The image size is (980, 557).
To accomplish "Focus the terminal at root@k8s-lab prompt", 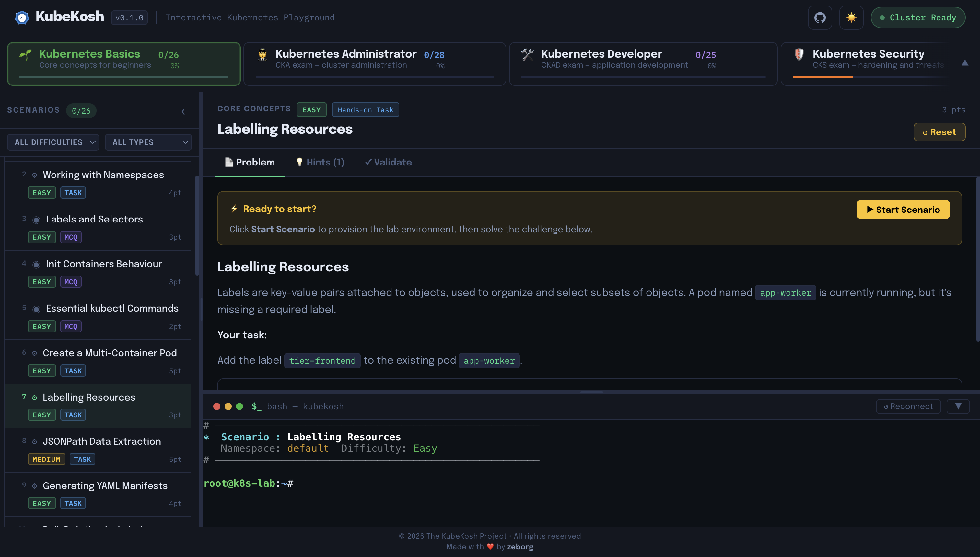I will click(x=249, y=483).
